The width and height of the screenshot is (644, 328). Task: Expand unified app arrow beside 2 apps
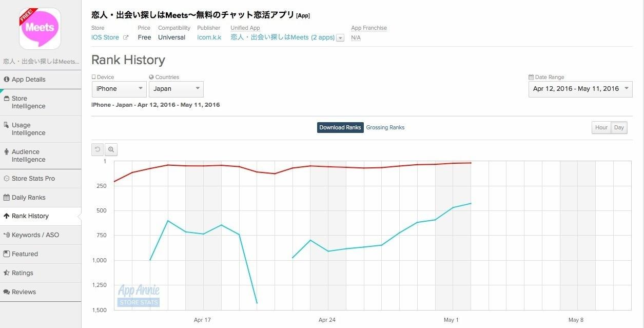340,38
